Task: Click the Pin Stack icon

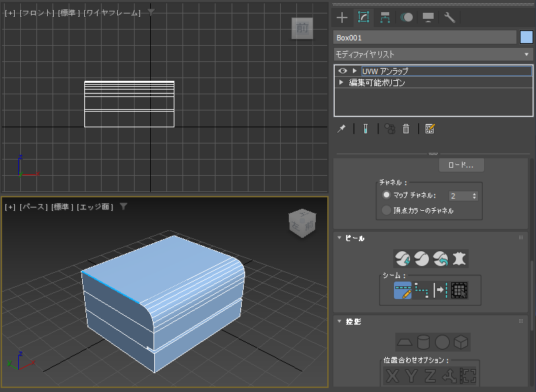Action: (x=341, y=129)
